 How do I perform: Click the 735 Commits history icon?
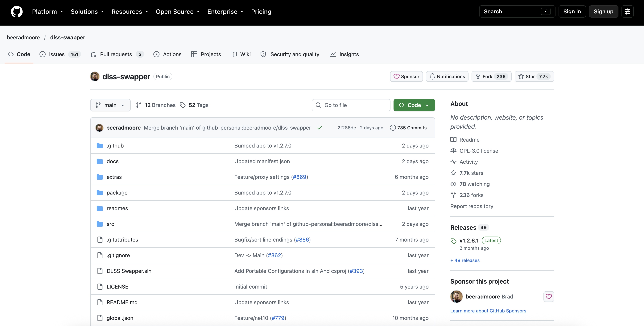[393, 128]
